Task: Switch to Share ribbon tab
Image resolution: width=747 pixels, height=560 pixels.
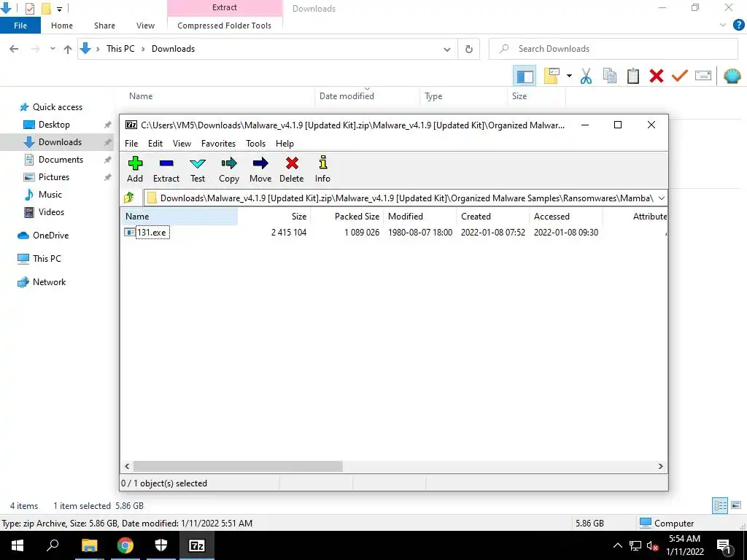Action: (x=104, y=26)
